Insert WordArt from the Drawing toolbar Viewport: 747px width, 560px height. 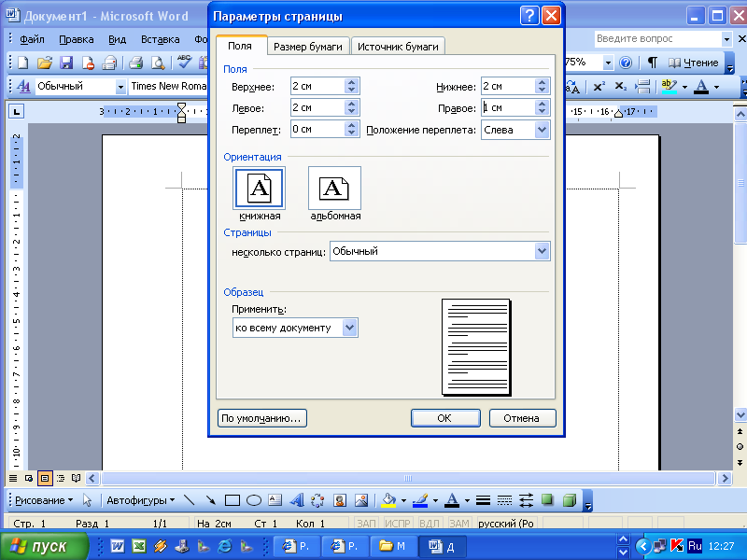(x=296, y=500)
